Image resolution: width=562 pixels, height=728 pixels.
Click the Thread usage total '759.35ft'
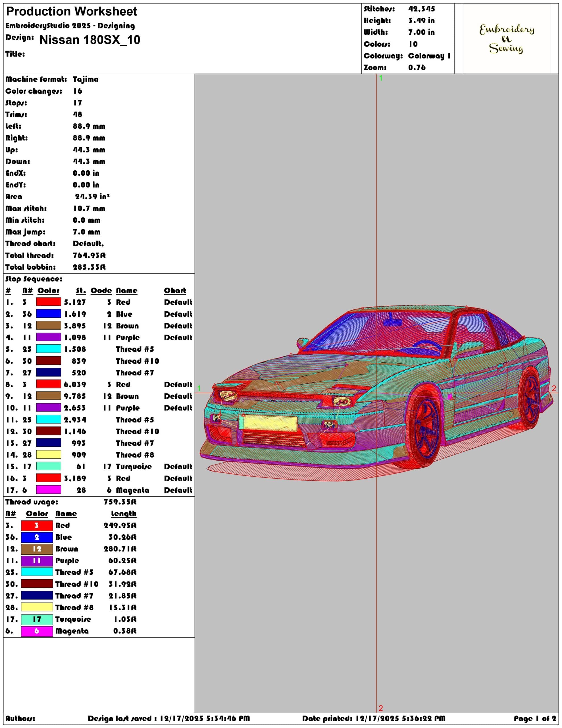(x=120, y=502)
